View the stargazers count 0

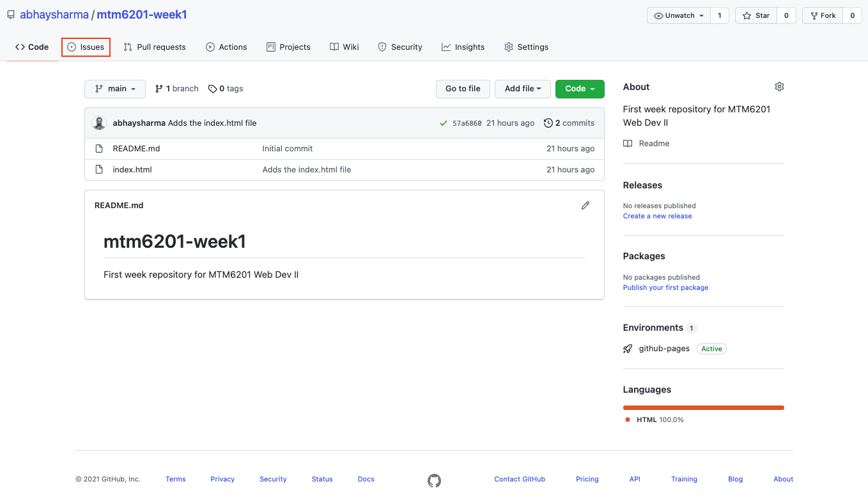tap(786, 16)
